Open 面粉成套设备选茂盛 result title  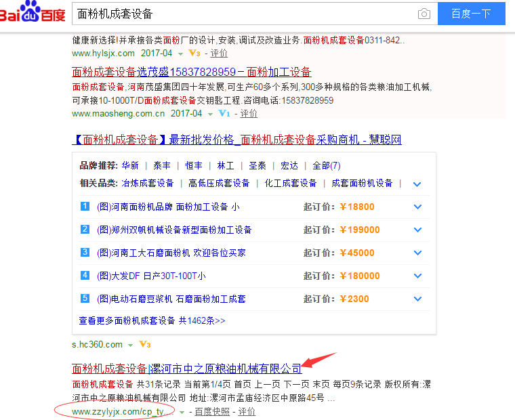(192, 72)
